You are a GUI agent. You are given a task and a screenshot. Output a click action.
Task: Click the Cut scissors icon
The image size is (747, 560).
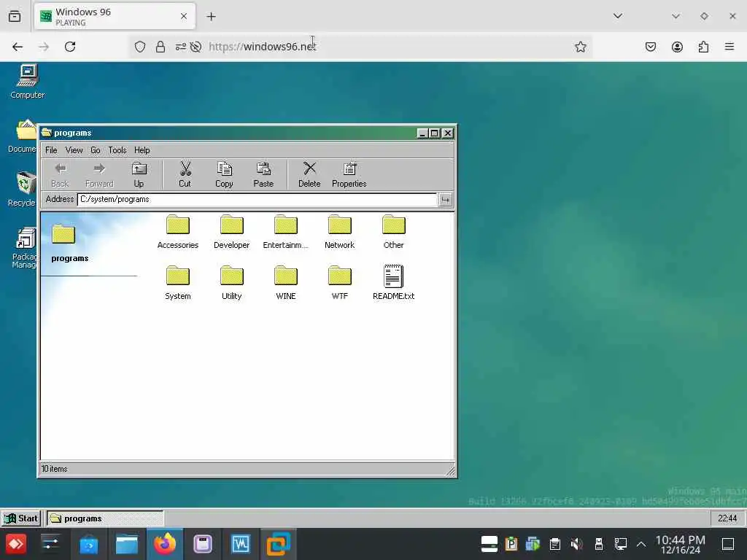[x=185, y=175]
